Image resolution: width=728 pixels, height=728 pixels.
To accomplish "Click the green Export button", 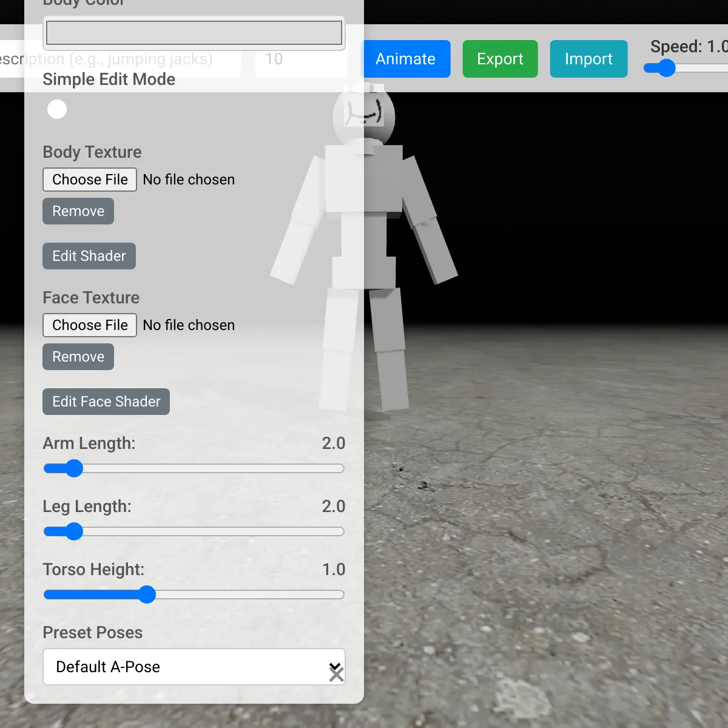I will tap(500, 59).
